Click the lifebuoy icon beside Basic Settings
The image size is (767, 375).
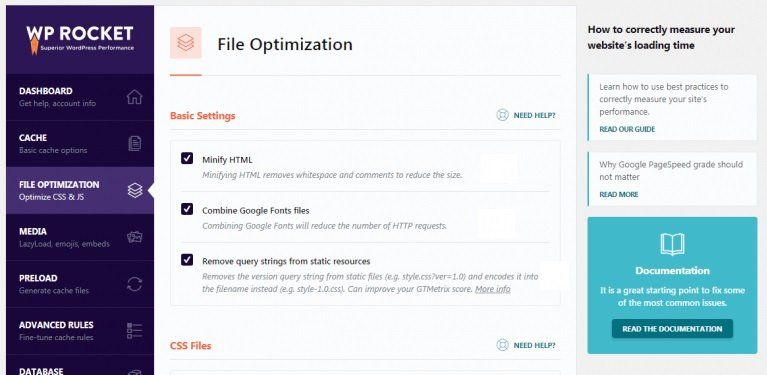pos(502,115)
